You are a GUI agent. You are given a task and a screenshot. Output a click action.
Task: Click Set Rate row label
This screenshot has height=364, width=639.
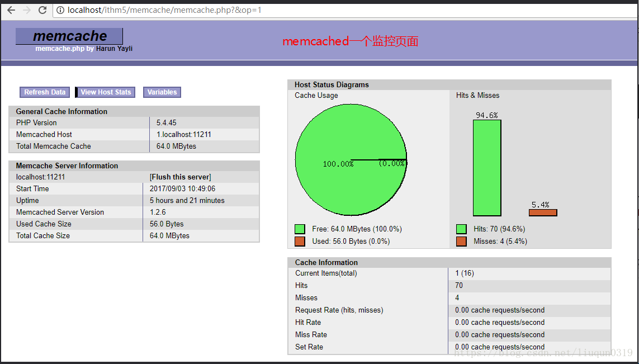click(309, 347)
